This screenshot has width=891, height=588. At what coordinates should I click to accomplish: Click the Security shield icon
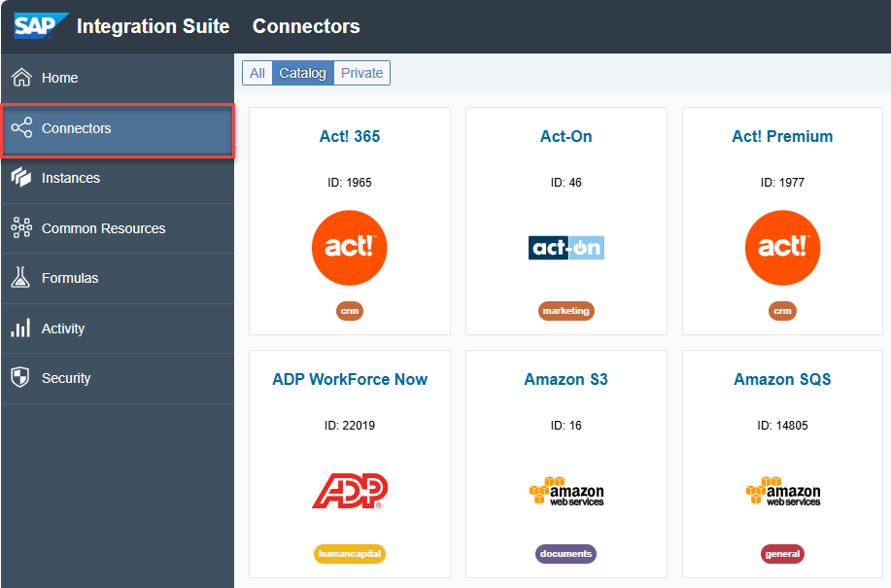[x=20, y=377]
